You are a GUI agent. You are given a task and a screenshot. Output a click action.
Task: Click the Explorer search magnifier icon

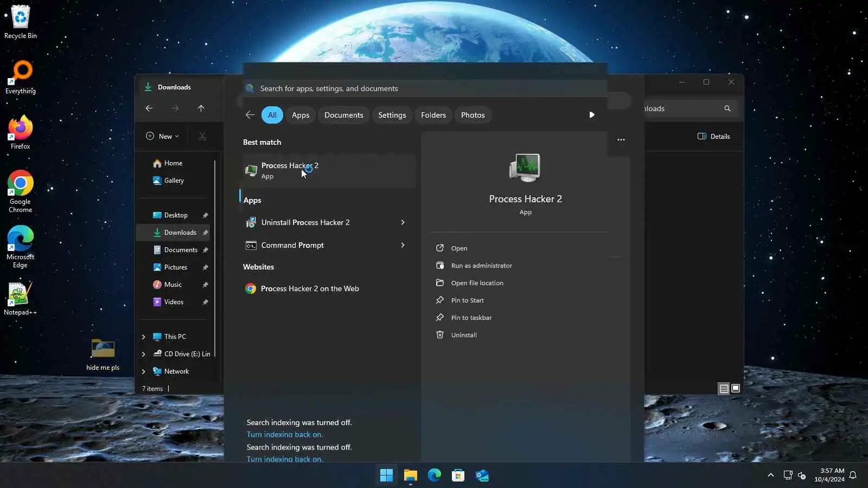727,108
